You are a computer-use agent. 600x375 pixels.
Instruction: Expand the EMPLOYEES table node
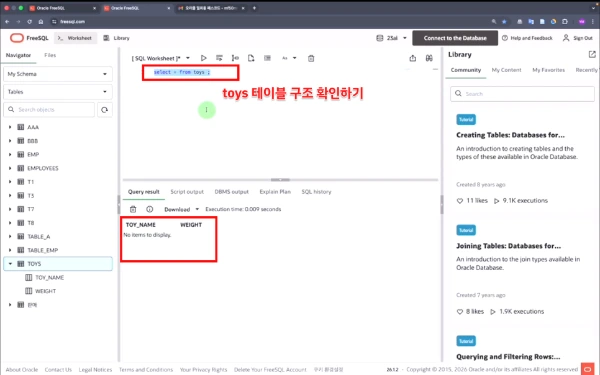(10, 168)
